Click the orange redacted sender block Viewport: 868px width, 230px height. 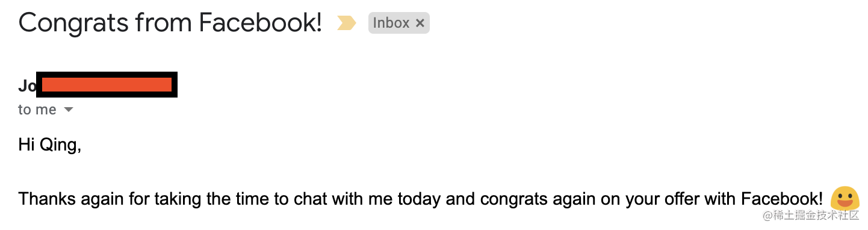coord(107,84)
